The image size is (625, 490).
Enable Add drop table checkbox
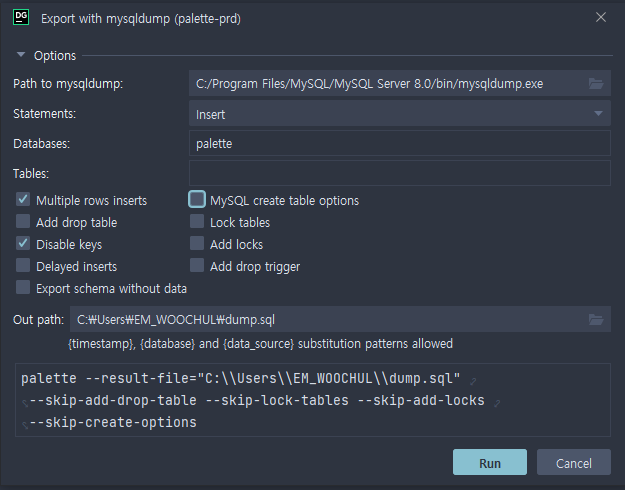pyautogui.click(x=23, y=221)
